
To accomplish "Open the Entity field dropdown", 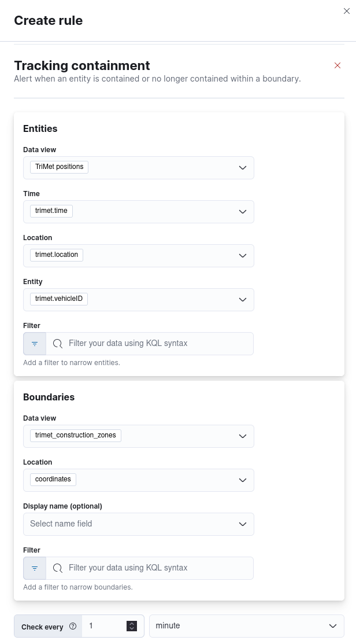I will tap(242, 299).
